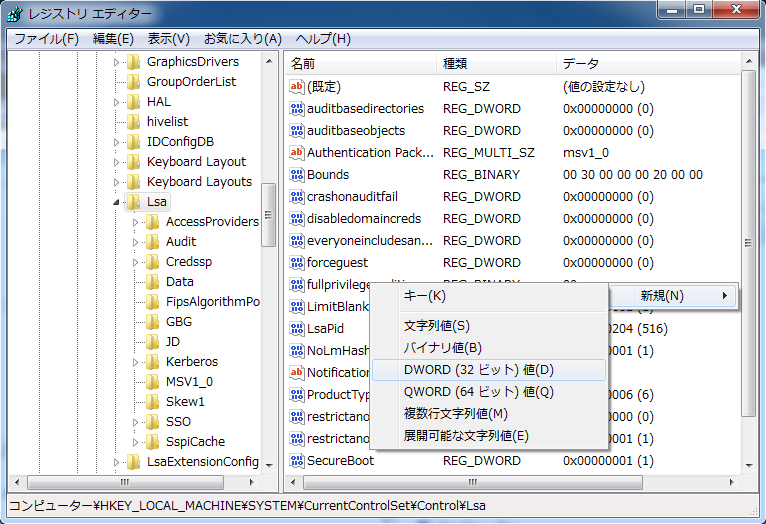Open the ファイル(F) menu
The image size is (766, 524).
click(x=46, y=39)
